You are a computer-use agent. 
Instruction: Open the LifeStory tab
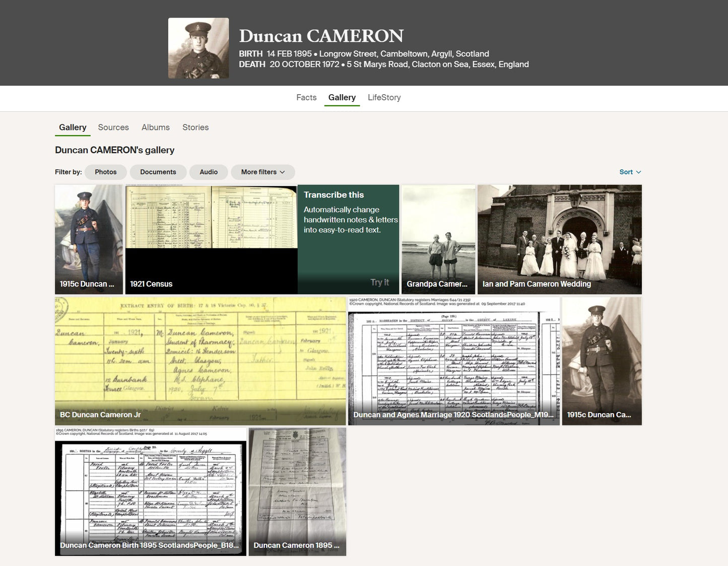(384, 98)
